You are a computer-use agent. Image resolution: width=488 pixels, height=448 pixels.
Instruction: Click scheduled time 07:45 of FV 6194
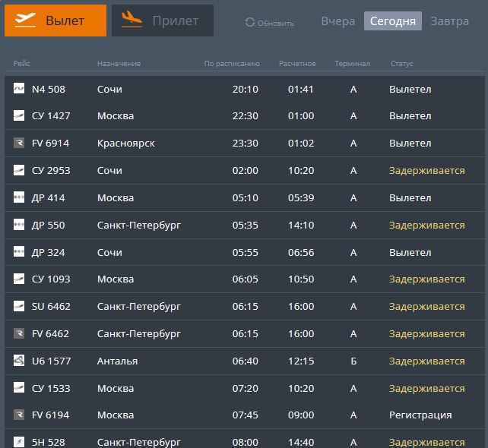tap(246, 415)
